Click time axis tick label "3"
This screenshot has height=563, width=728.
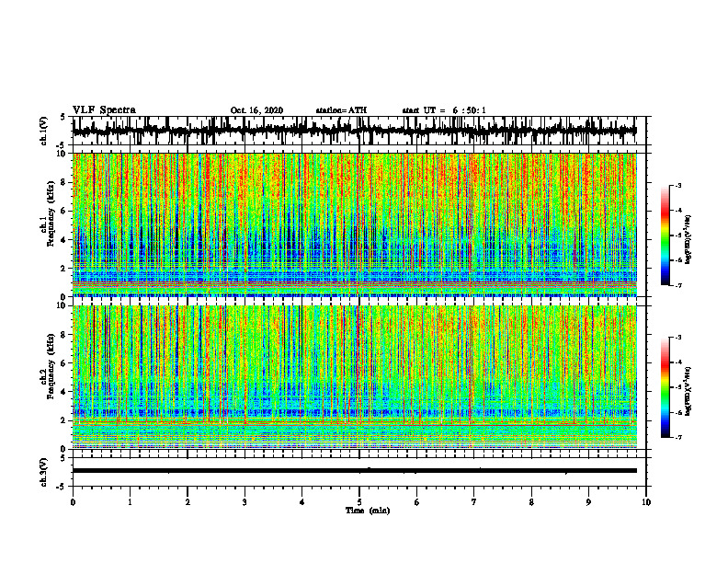[245, 502]
